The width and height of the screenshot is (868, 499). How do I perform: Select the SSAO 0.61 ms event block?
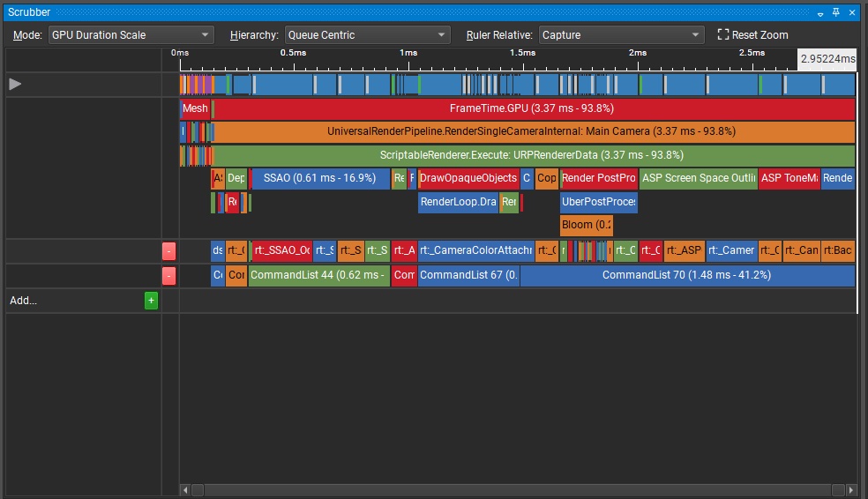click(x=319, y=178)
